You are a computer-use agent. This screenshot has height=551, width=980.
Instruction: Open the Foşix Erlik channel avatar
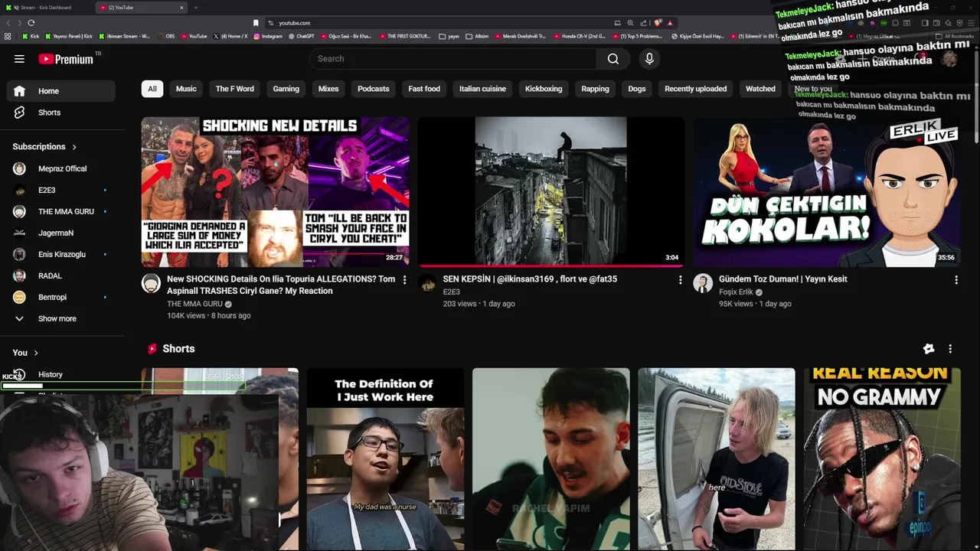click(703, 283)
